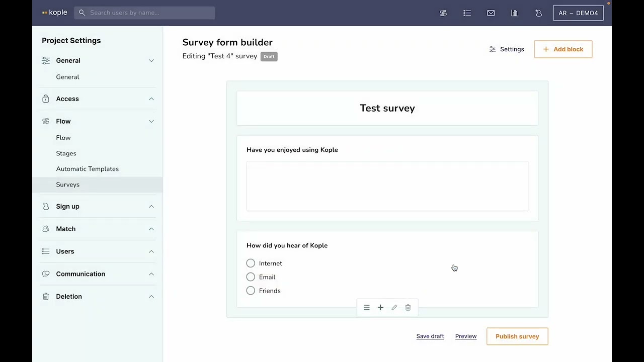Open the bar chart reports icon
Viewport: 644px width, 362px height.
click(514, 13)
